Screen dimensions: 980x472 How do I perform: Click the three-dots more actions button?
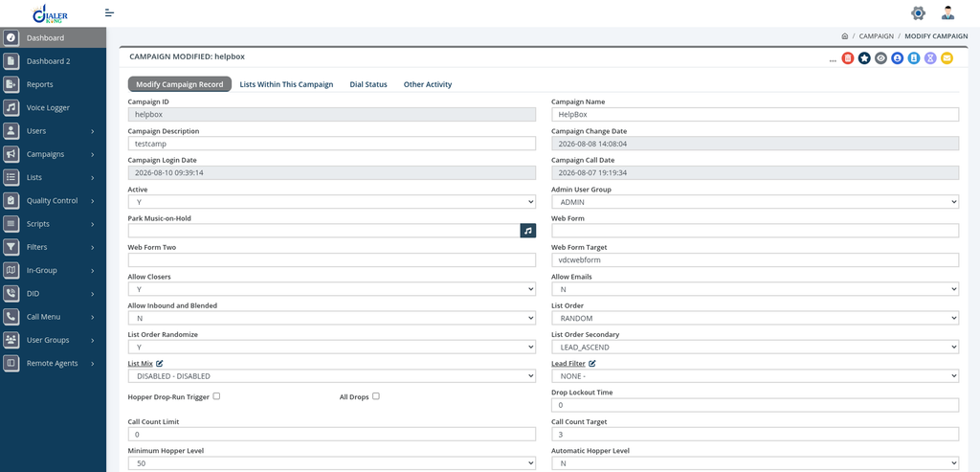point(833,60)
